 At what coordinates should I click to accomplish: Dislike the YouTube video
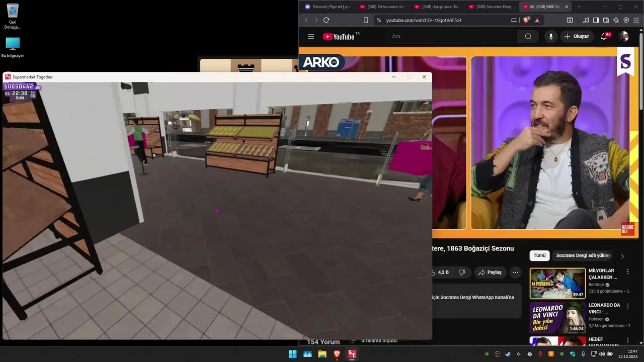pos(462,272)
